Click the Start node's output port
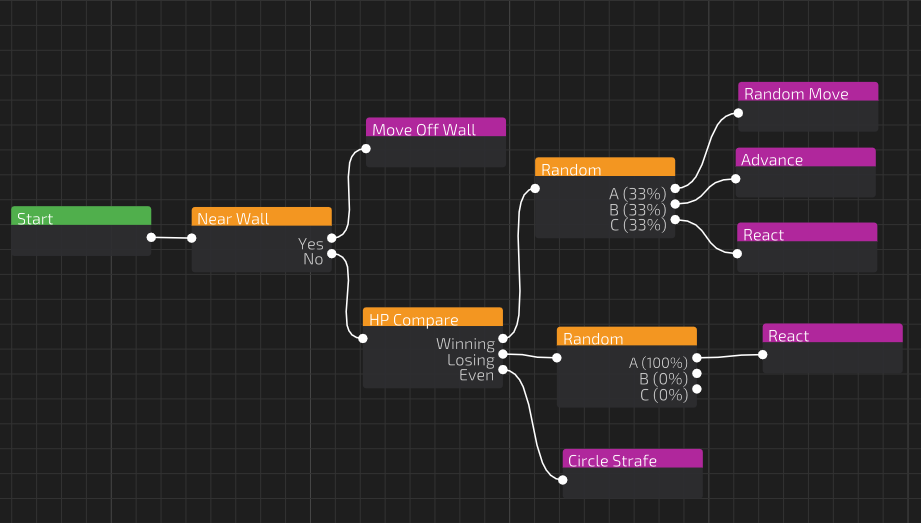This screenshot has height=523, width=921. pyautogui.click(x=151, y=237)
